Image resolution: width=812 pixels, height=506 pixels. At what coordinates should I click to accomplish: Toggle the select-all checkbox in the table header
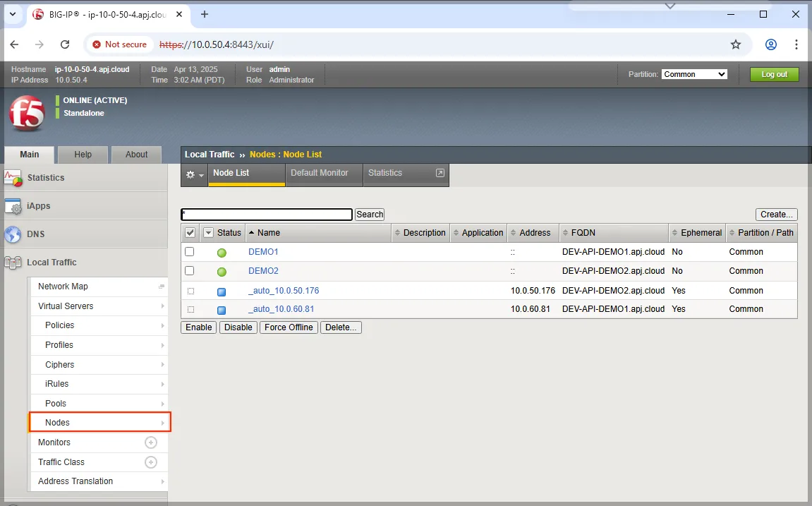click(190, 233)
